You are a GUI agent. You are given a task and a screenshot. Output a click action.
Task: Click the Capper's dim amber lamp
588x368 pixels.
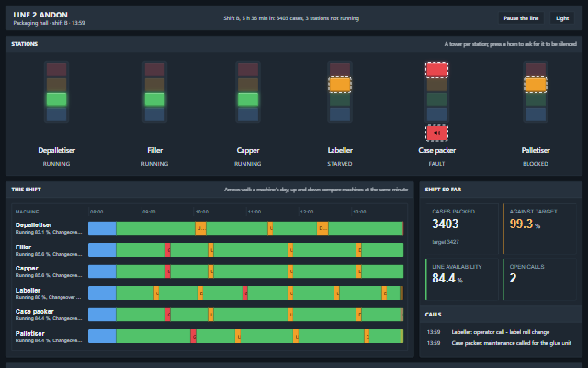[248, 85]
